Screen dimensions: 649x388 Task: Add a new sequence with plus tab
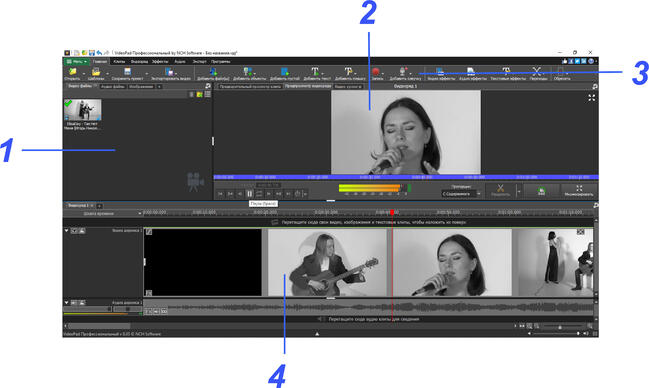point(99,205)
